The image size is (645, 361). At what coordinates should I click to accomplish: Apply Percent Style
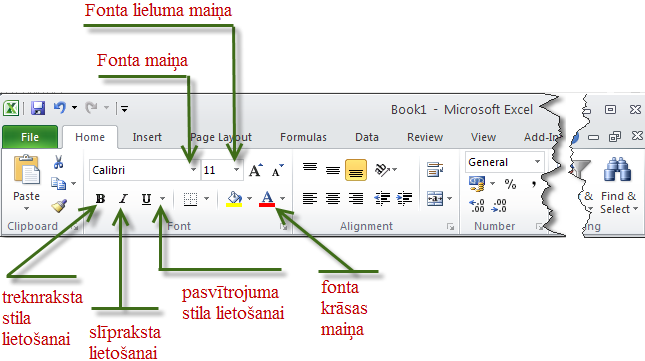point(510,184)
